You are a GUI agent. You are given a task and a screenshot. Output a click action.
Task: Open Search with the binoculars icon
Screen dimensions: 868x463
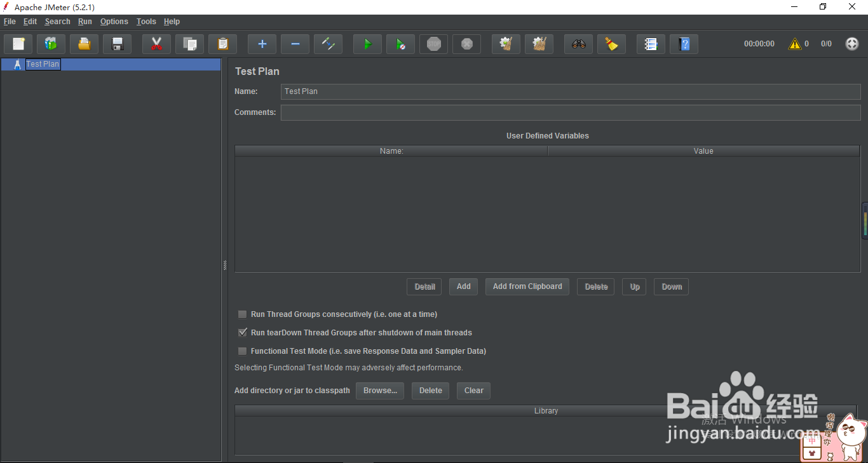coord(579,44)
